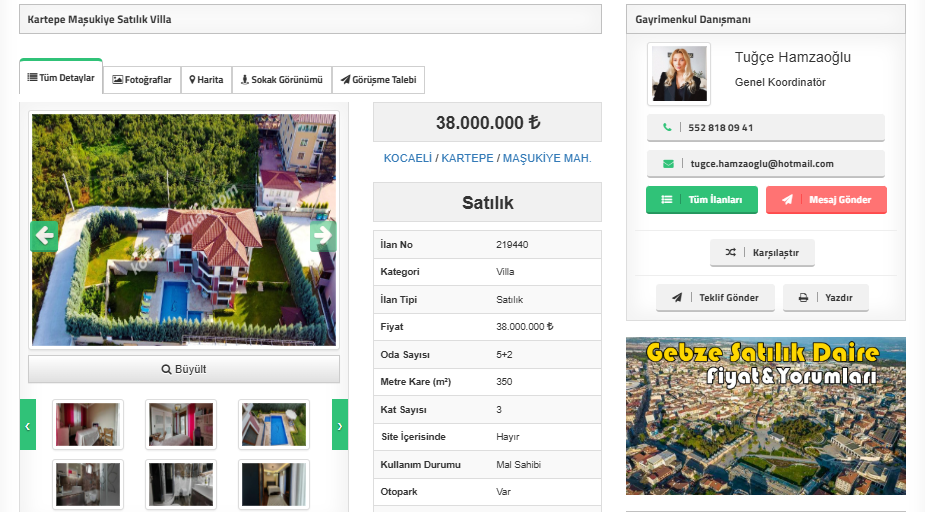Screen dimensions: 925x512
Task: Open the Gebze Satılık Daire banner
Action: click(765, 416)
